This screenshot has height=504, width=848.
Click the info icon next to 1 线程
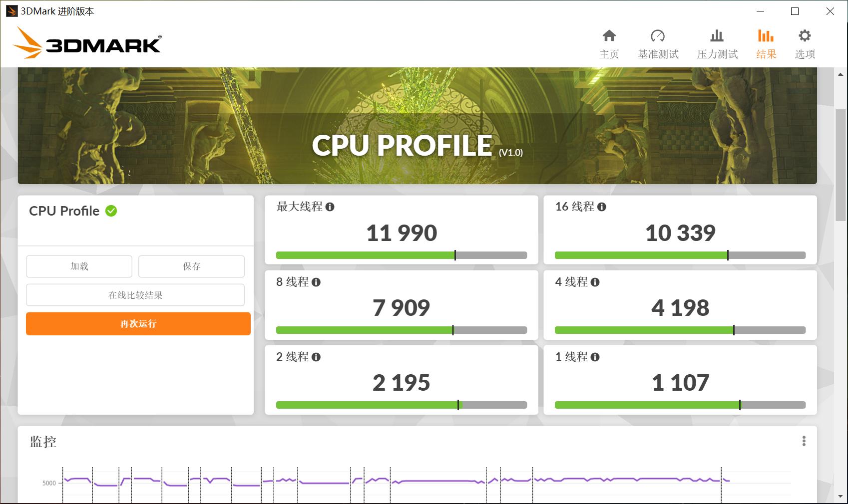(x=594, y=356)
